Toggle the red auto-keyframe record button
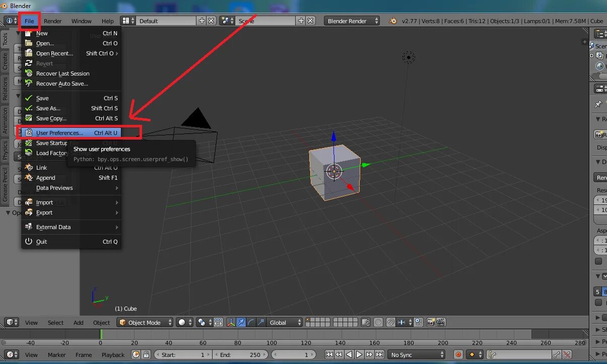Image resolution: width=607 pixels, height=364 pixels. pos(458,355)
